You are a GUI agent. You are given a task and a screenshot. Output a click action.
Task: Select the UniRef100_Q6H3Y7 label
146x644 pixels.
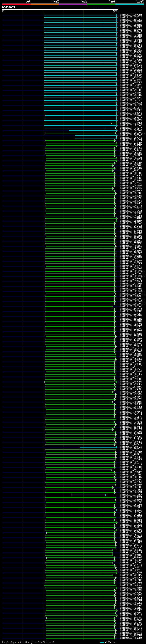(x=131, y=118)
